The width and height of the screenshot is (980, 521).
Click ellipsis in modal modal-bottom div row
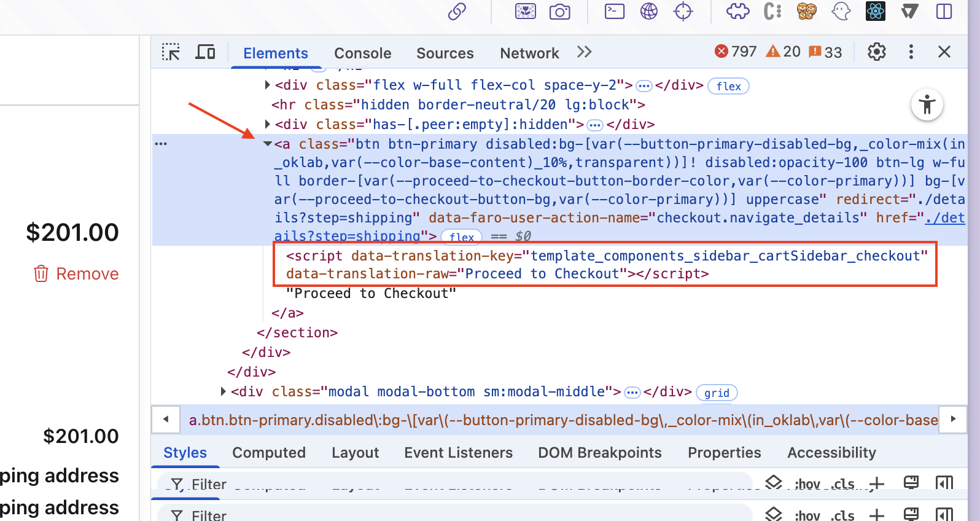coord(632,393)
